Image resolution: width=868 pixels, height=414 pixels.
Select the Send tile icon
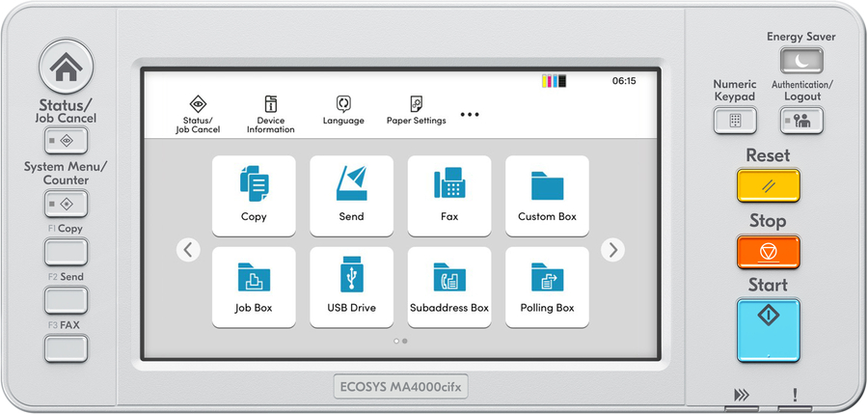[351, 196]
